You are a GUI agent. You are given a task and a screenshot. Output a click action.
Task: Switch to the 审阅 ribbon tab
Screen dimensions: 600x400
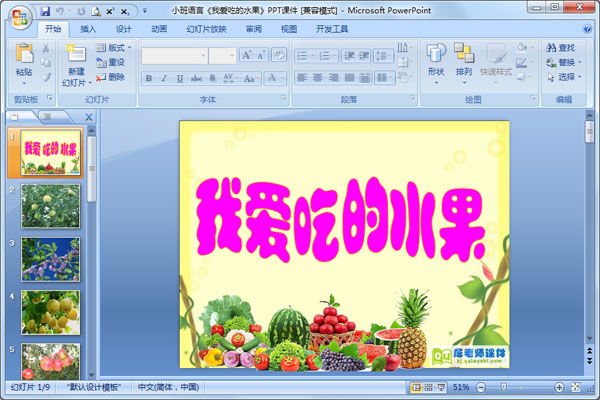pyautogui.click(x=253, y=29)
